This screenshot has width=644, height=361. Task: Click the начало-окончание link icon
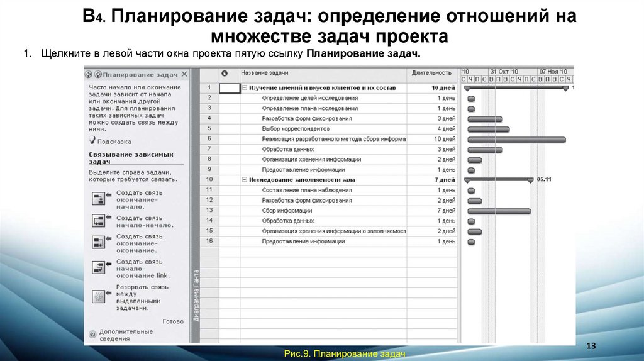pyautogui.click(x=99, y=268)
